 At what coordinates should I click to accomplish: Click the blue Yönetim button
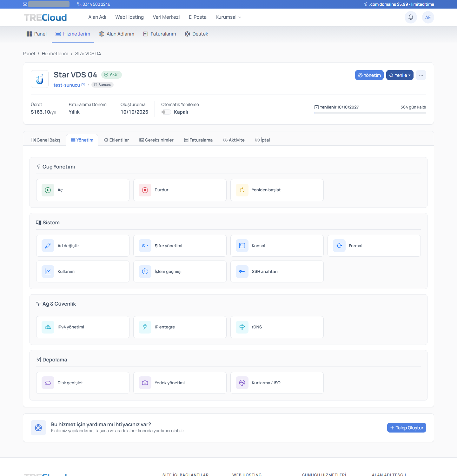[369, 75]
